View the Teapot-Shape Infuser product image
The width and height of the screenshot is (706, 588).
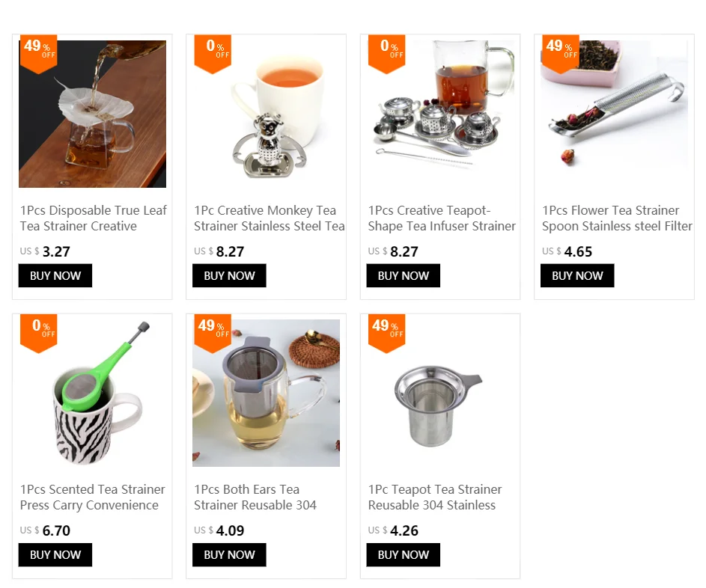click(x=440, y=114)
